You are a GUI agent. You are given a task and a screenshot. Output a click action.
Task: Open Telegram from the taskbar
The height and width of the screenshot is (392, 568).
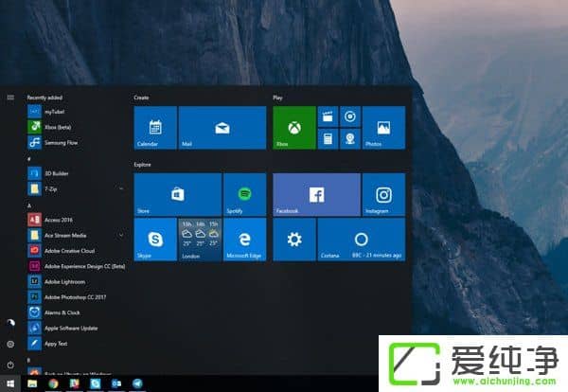point(137,383)
